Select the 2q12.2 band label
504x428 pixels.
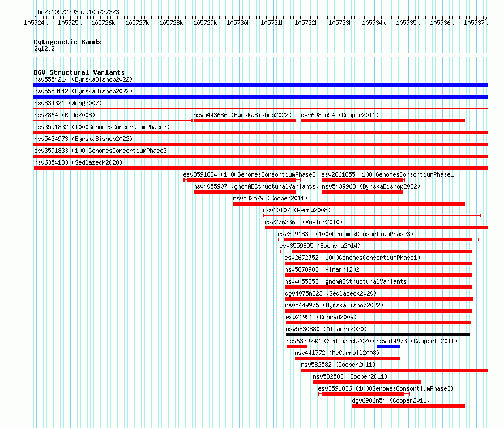(x=44, y=49)
